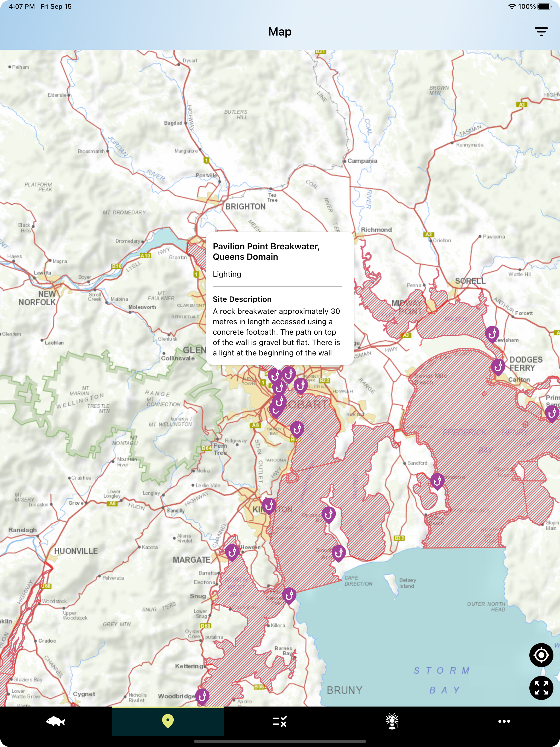Tap the battery status indicator
The width and height of the screenshot is (560, 747).
[x=544, y=7]
